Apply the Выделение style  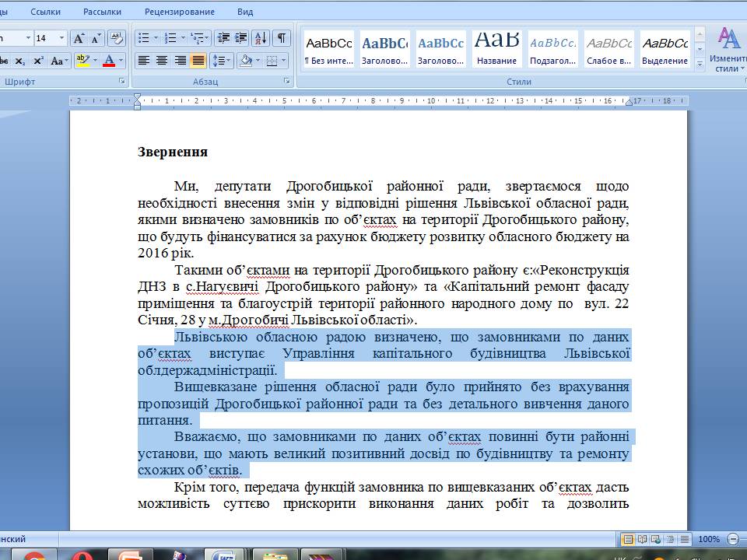(x=665, y=48)
